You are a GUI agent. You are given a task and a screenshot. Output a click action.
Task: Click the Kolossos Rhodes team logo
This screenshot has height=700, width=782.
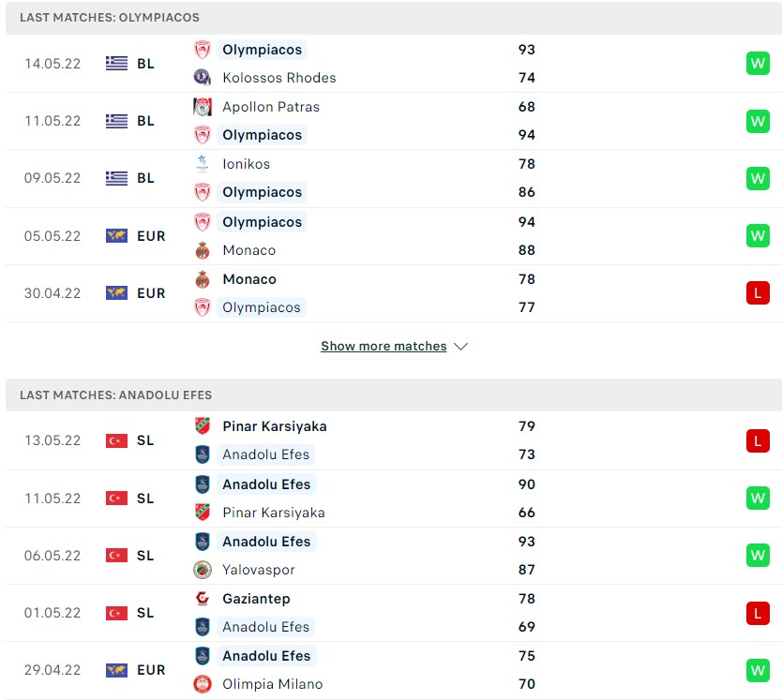coord(202,78)
